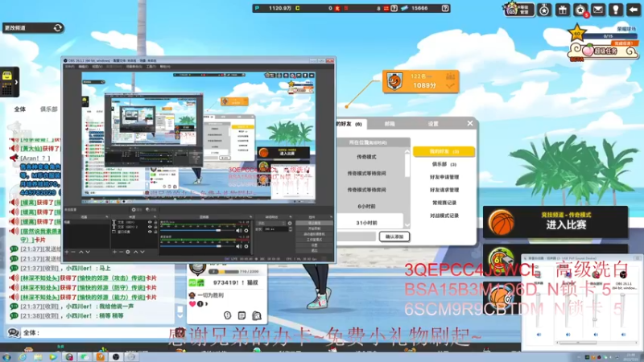This screenshot has width=644, height=362.
Task: Pop out OBS scenes dock panel corner icon
Action: point(107,216)
